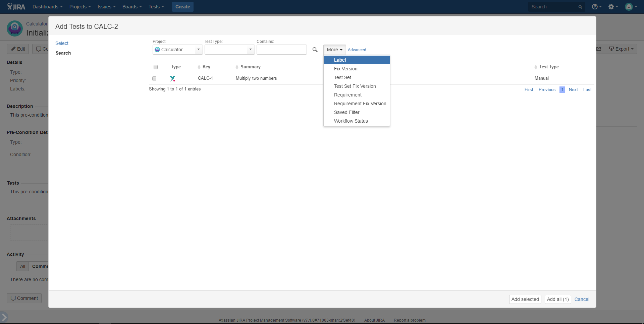Toggle the More filters dropdown
The height and width of the screenshot is (324, 644).
pyautogui.click(x=334, y=50)
